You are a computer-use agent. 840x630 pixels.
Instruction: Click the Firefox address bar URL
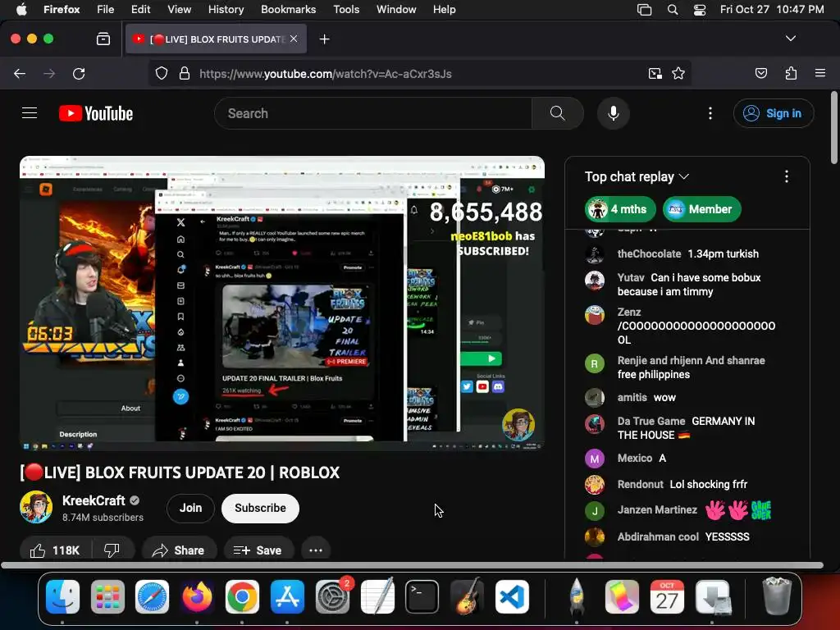326,73
